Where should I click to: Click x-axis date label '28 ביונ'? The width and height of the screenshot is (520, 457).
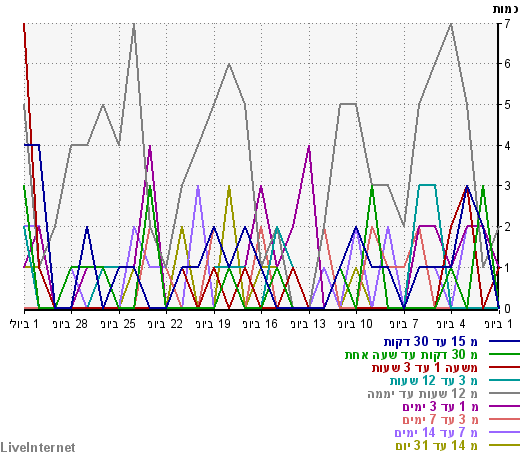click(70, 324)
